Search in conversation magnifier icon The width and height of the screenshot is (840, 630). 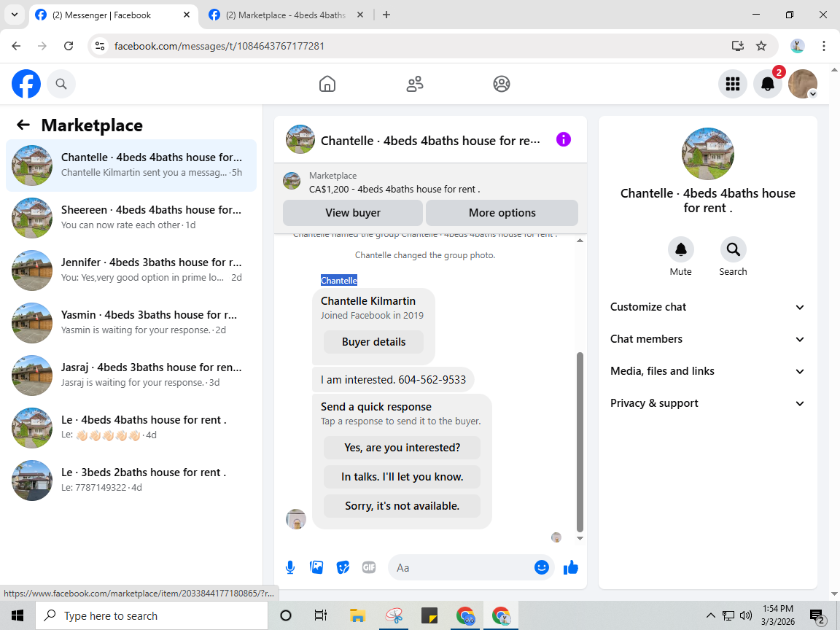(x=733, y=249)
